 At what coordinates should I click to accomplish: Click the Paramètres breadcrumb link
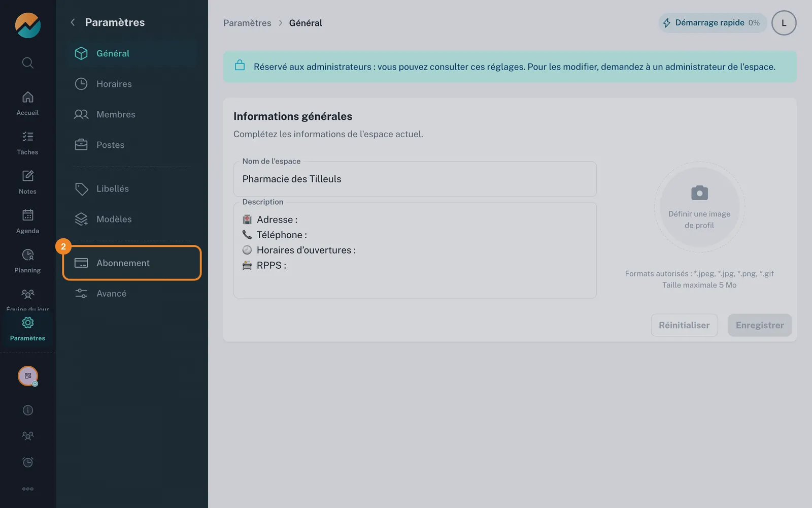(247, 23)
